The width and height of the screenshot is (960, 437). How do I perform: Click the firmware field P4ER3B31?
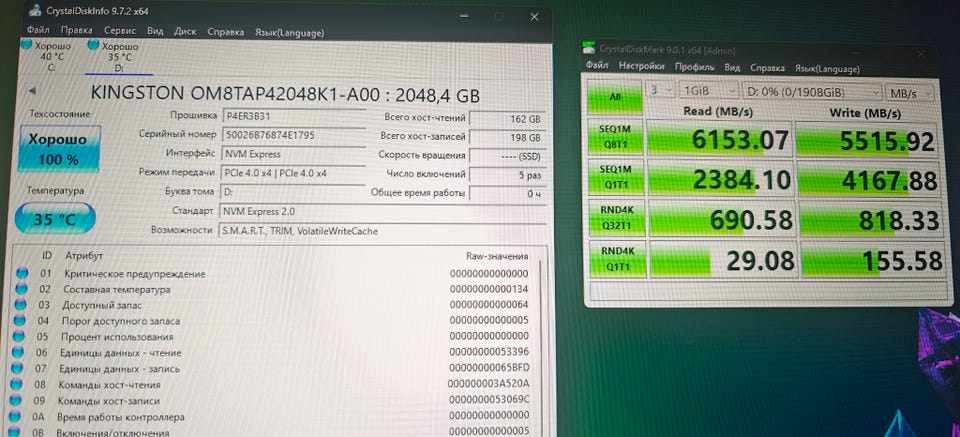point(293,115)
